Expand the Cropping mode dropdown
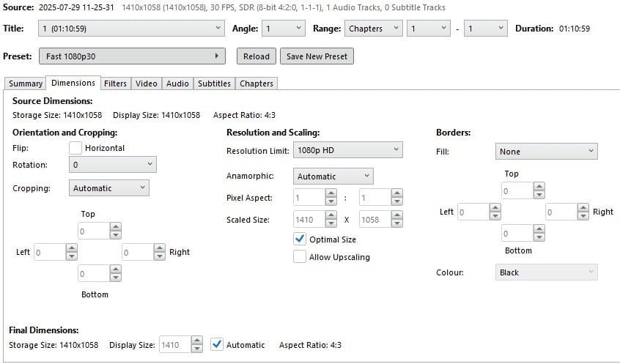Image resolution: width=620 pixels, height=364 pixels. click(x=109, y=188)
